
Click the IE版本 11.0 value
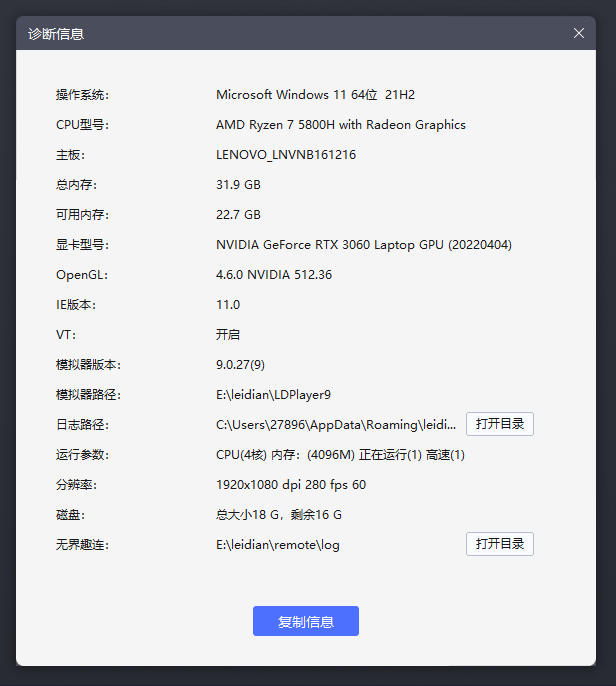tap(228, 305)
